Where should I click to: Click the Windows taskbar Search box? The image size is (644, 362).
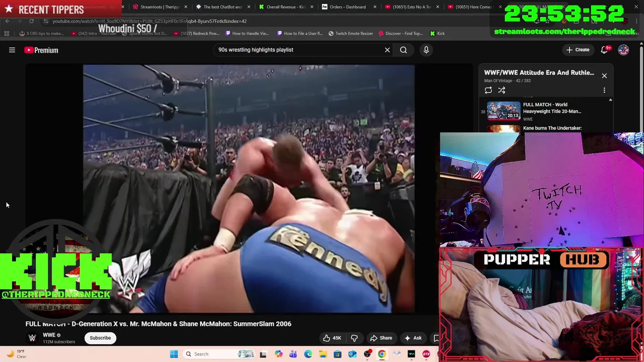pyautogui.click(x=219, y=354)
